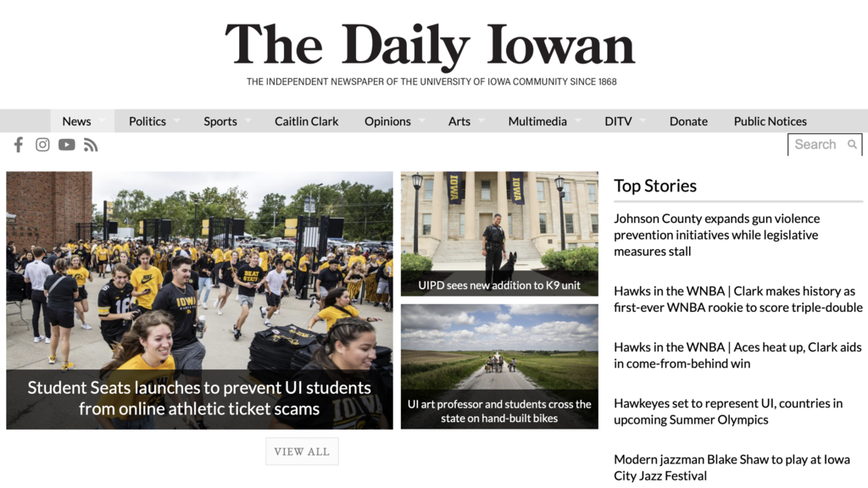Open the Sports menu
868x488 pixels.
pyautogui.click(x=220, y=121)
